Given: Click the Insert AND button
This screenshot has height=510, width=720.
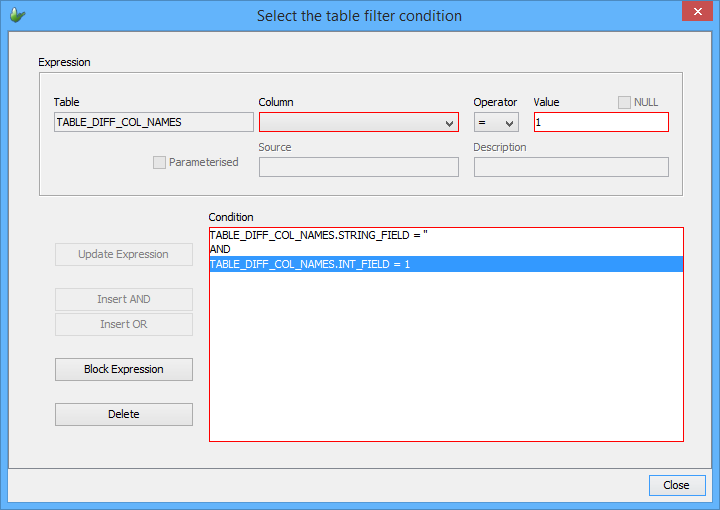Looking at the screenshot, I should click(124, 300).
